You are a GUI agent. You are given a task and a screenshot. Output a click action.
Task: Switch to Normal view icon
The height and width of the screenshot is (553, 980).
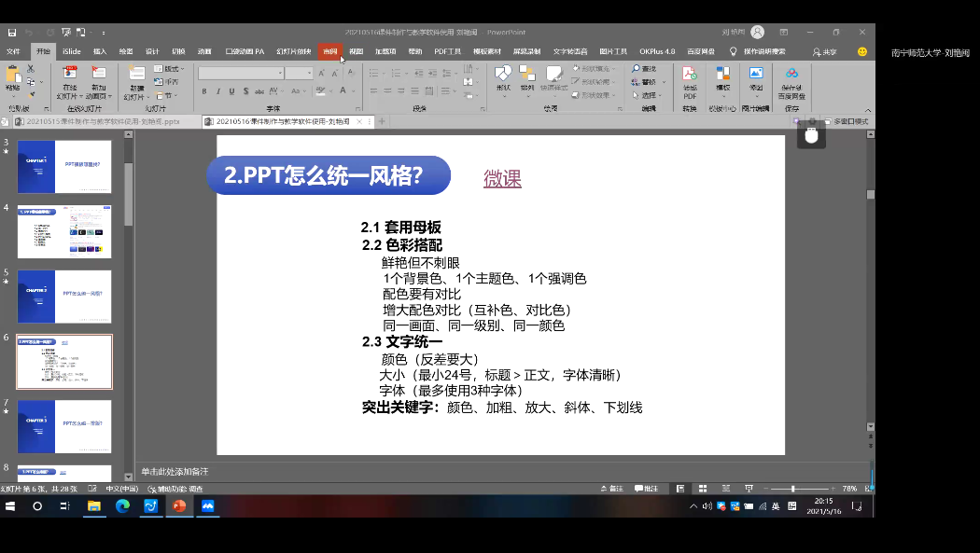coord(680,489)
